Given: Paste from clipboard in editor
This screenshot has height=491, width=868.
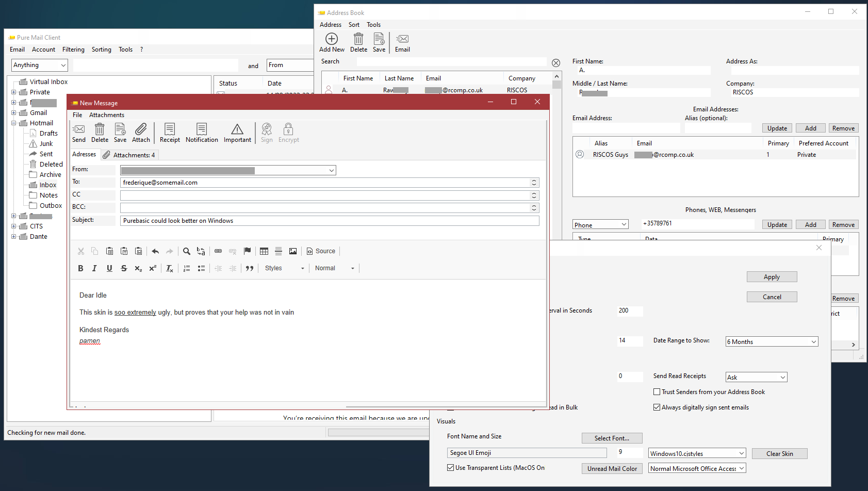Looking at the screenshot, I should [x=109, y=251].
